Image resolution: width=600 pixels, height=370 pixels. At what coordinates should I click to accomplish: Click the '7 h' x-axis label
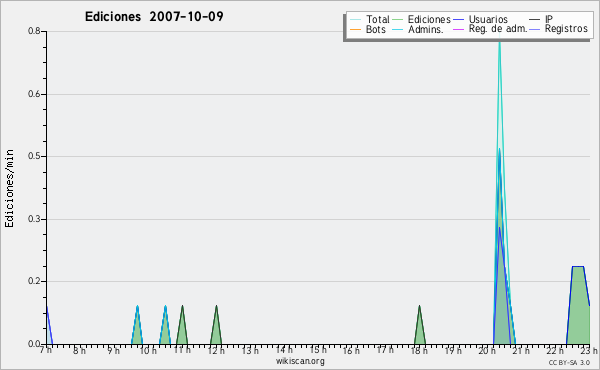click(x=46, y=350)
